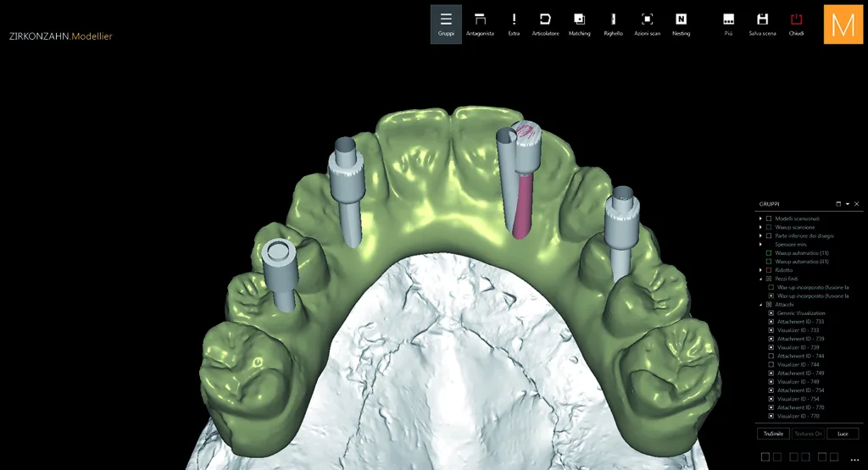
Task: Click the pink screw channel on model
Action: click(x=522, y=205)
